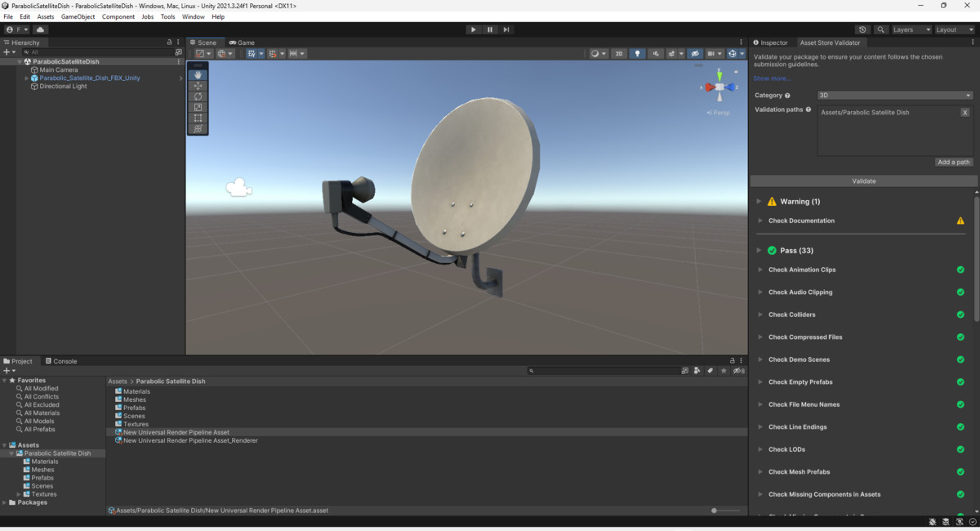
Task: Open the Layout dropdown
Action: click(x=955, y=29)
